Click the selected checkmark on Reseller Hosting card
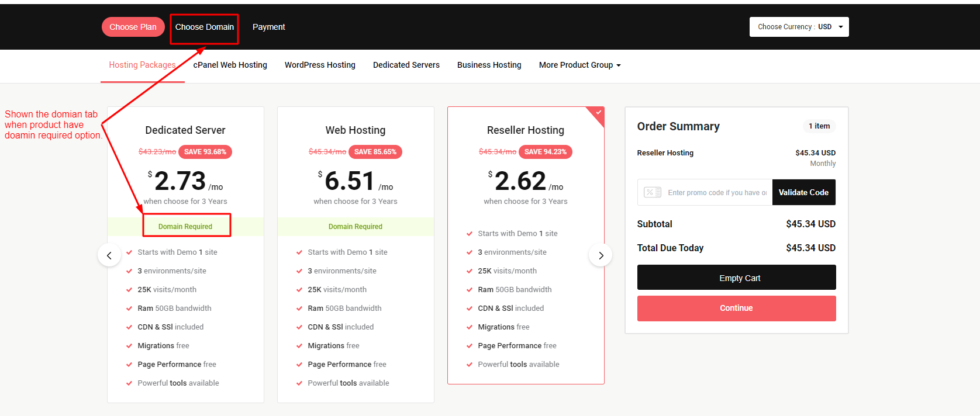This screenshot has height=416, width=980. tap(598, 112)
